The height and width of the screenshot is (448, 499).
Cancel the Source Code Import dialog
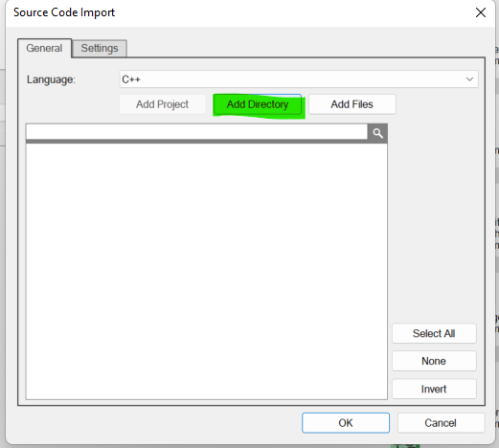441,423
